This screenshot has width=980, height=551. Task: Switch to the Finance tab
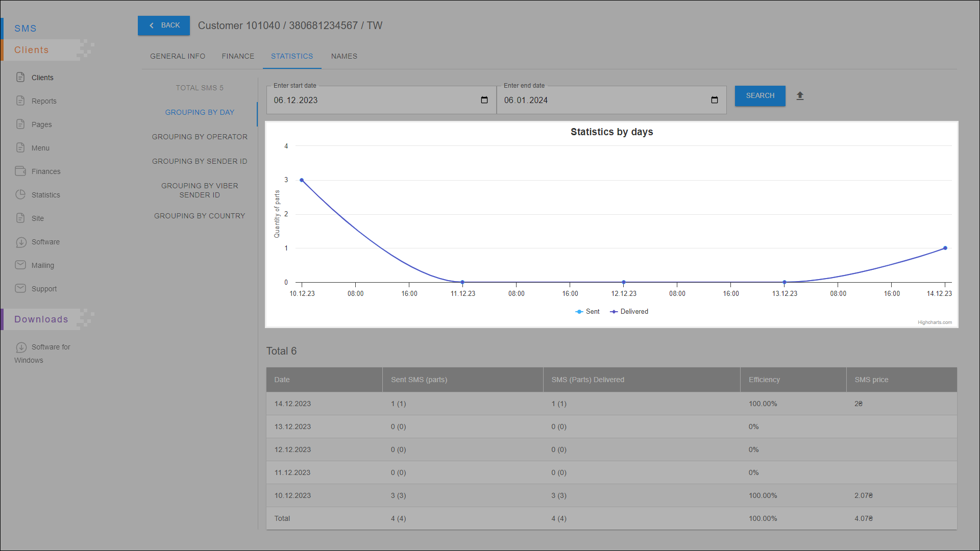(238, 56)
